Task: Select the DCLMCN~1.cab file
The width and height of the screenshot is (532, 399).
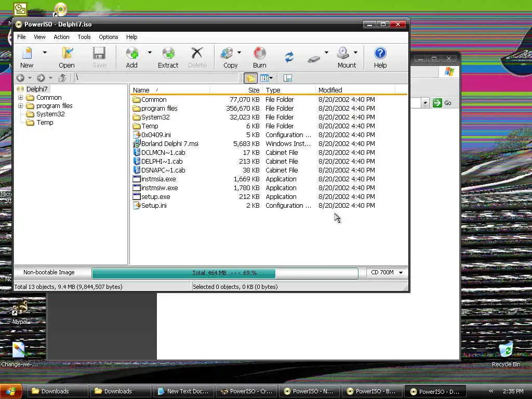Action: (x=163, y=152)
